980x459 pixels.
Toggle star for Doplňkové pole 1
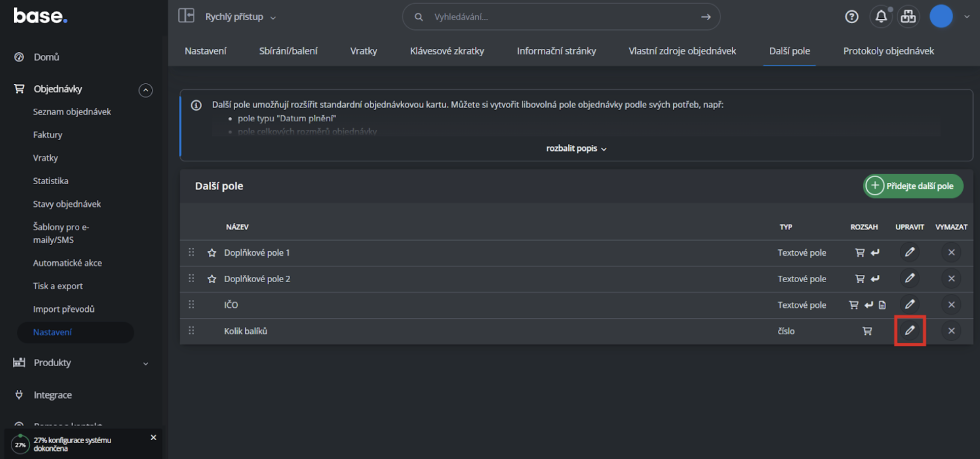pyautogui.click(x=212, y=253)
